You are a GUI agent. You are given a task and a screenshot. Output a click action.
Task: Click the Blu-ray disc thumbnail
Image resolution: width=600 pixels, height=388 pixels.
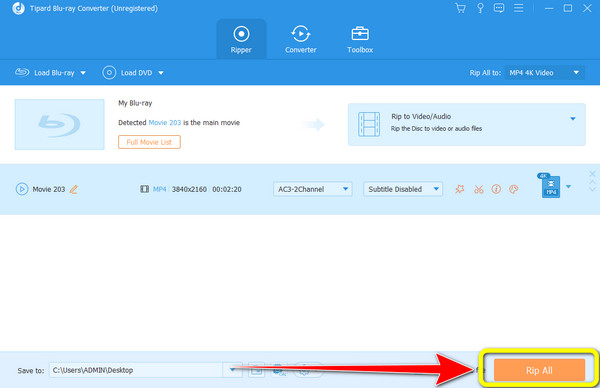click(x=59, y=124)
